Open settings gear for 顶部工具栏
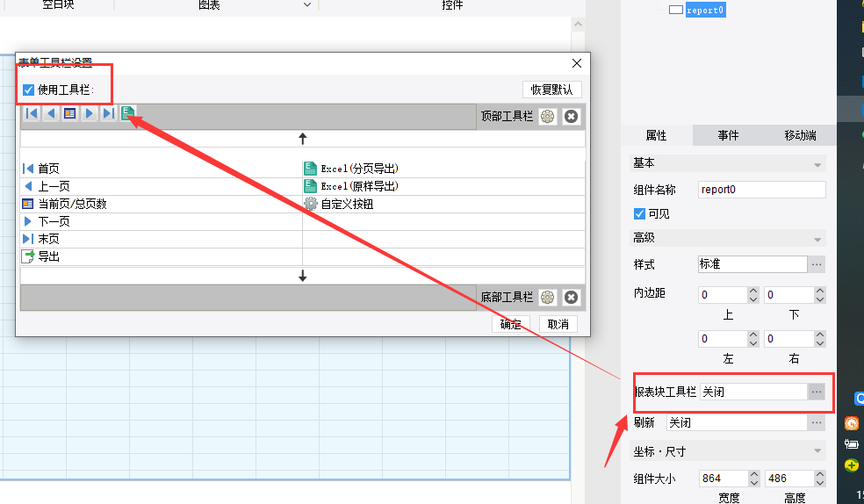Screen dimensions: 864x504 click(x=548, y=116)
